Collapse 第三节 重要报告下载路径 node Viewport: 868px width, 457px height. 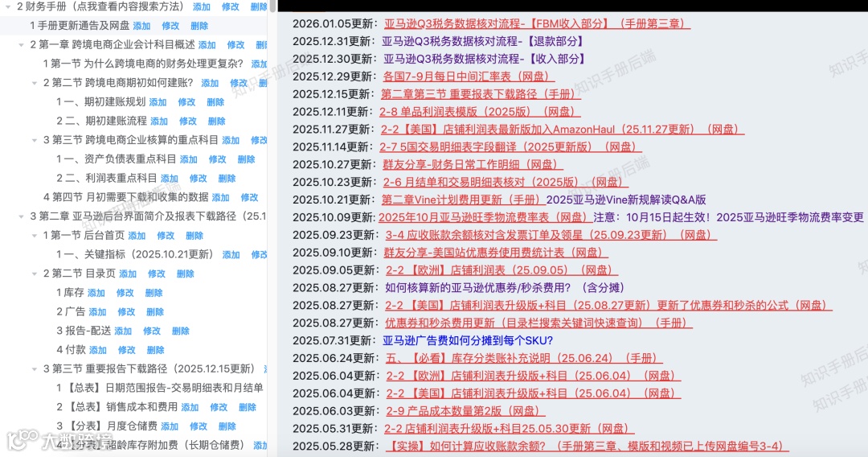click(35, 369)
